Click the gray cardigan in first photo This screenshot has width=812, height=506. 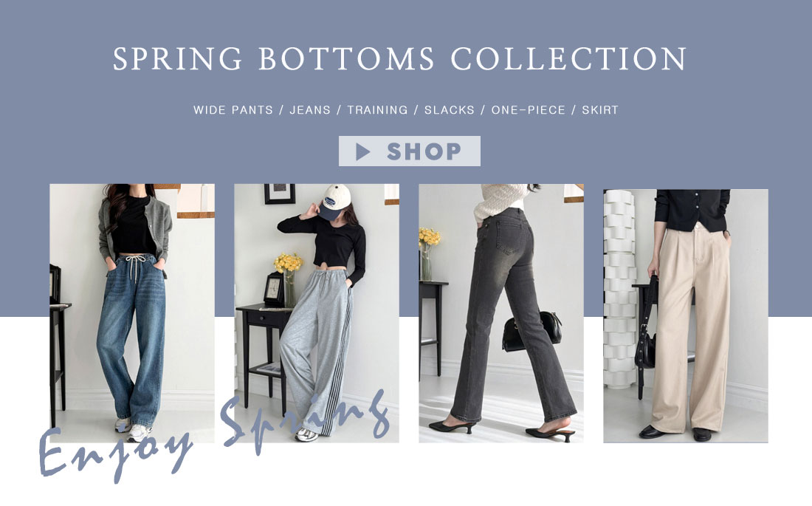tap(136, 231)
